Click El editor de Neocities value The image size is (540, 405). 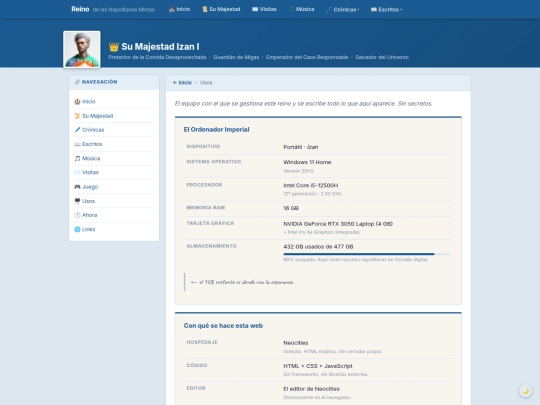pyautogui.click(x=311, y=389)
